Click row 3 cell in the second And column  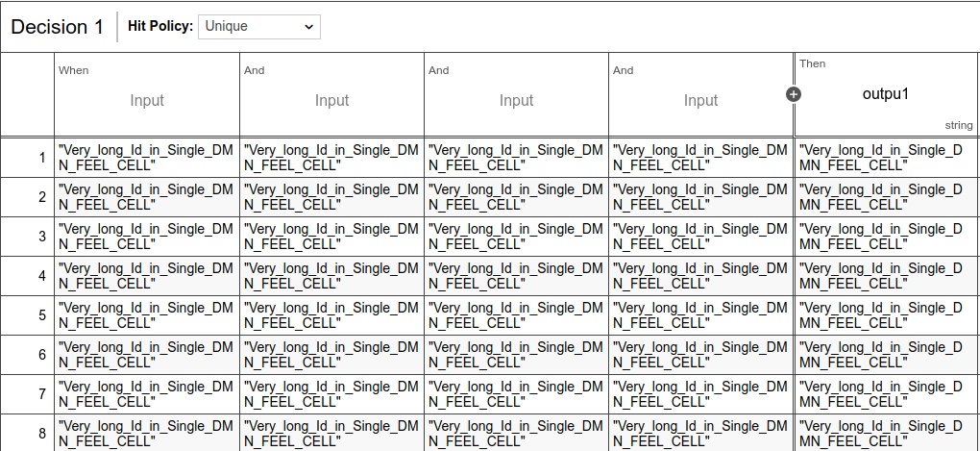point(516,237)
